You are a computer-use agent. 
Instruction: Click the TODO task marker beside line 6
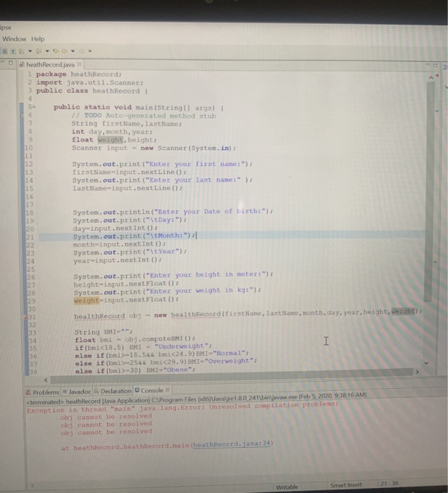point(22,116)
